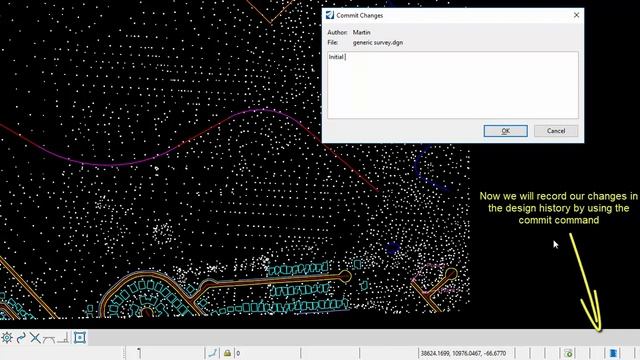Toggle the padlock lock icon in status bar

(227, 353)
